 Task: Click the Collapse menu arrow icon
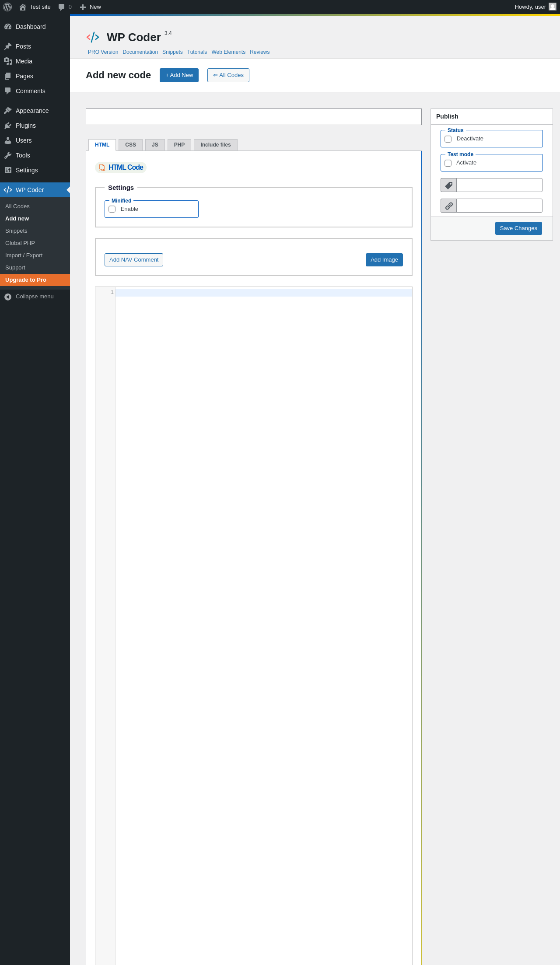click(x=8, y=297)
